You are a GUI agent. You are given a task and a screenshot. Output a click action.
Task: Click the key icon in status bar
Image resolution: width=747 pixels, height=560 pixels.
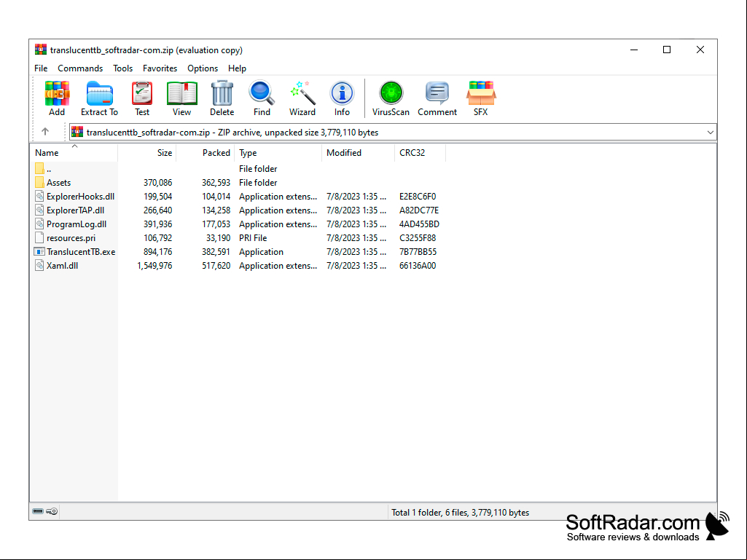[52, 511]
